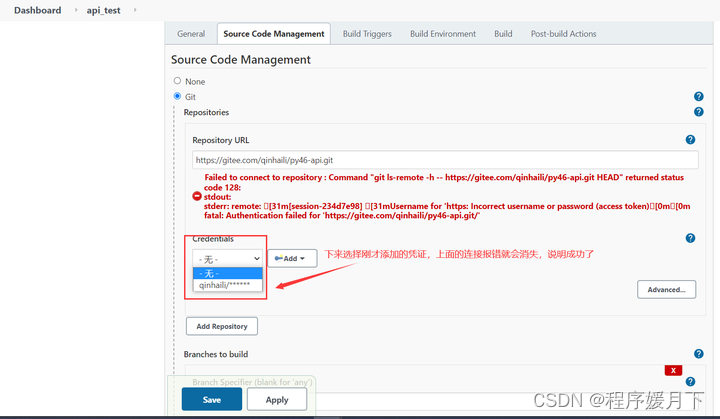The height and width of the screenshot is (419, 720).
Task: Delete branch with red X button
Action: 673,370
